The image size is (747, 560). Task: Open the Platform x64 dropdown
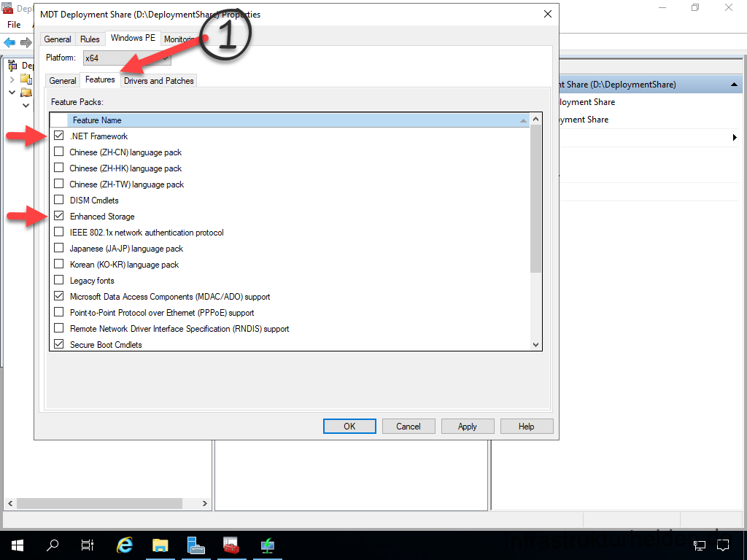[127, 58]
